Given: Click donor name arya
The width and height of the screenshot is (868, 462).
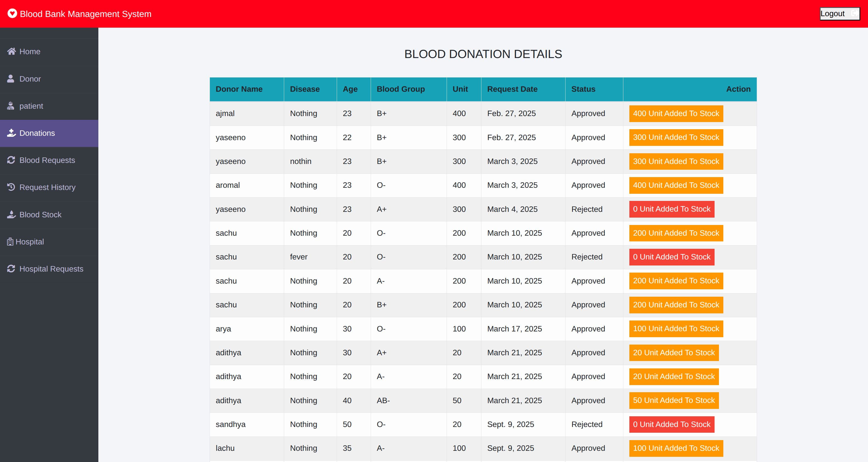Looking at the screenshot, I should pyautogui.click(x=223, y=329).
